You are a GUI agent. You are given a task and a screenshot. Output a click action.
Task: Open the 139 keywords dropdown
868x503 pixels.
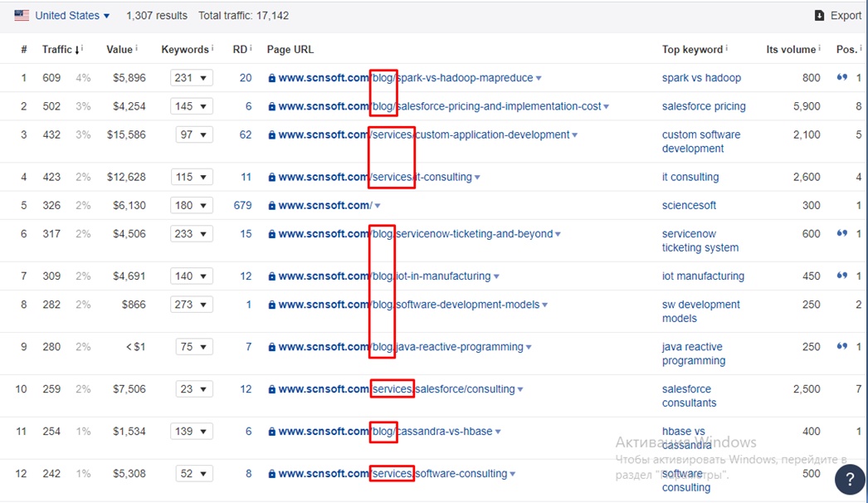pyautogui.click(x=192, y=432)
